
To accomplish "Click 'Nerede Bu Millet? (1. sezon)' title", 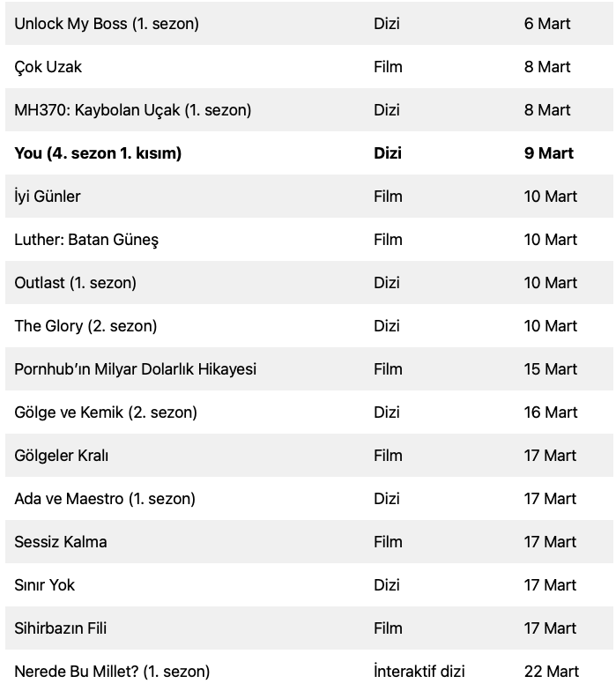I will (112, 672).
